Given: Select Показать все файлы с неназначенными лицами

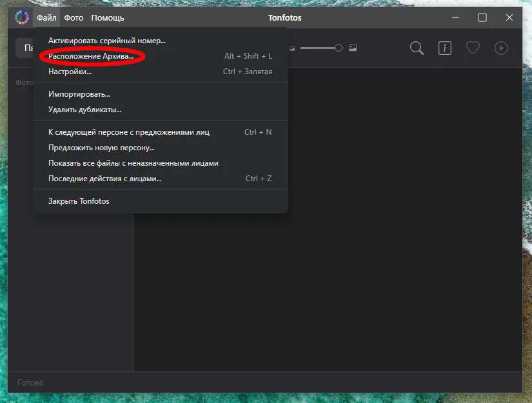Looking at the screenshot, I should (133, 163).
